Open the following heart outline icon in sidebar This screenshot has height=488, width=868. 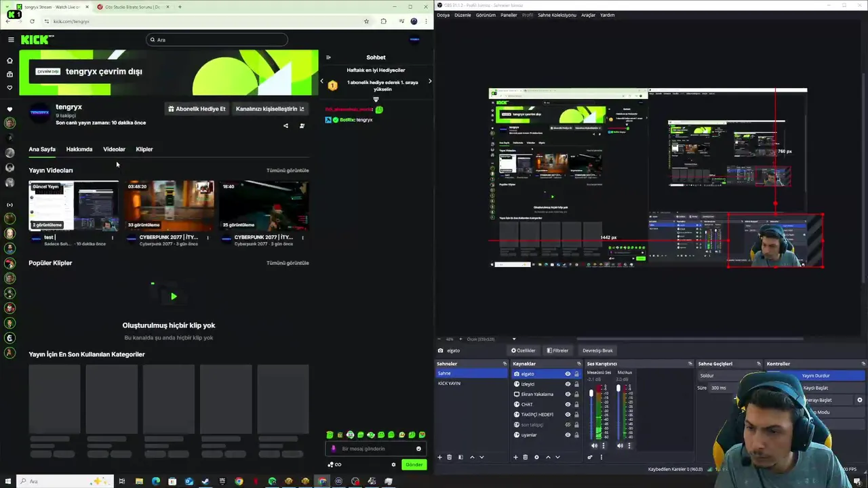point(9,87)
